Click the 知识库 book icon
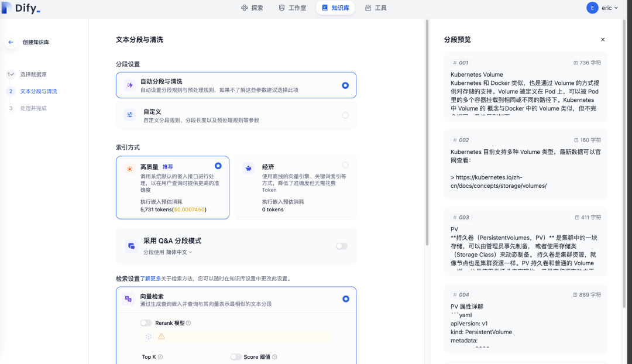This screenshot has width=632, height=364. pos(325,8)
